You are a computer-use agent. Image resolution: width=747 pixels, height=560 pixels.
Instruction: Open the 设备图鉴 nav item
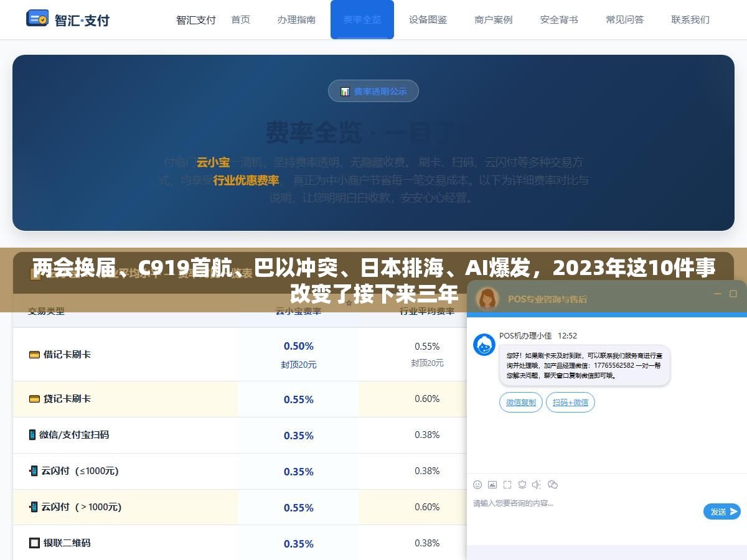pyautogui.click(x=428, y=19)
